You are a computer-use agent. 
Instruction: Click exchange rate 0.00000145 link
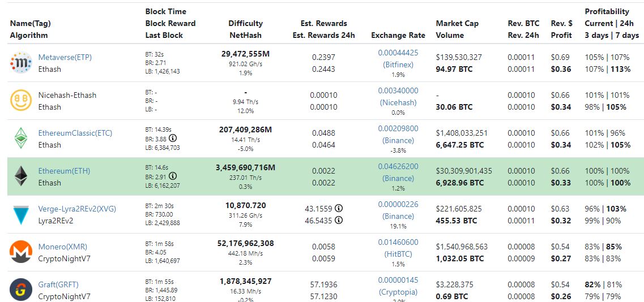pos(398,280)
